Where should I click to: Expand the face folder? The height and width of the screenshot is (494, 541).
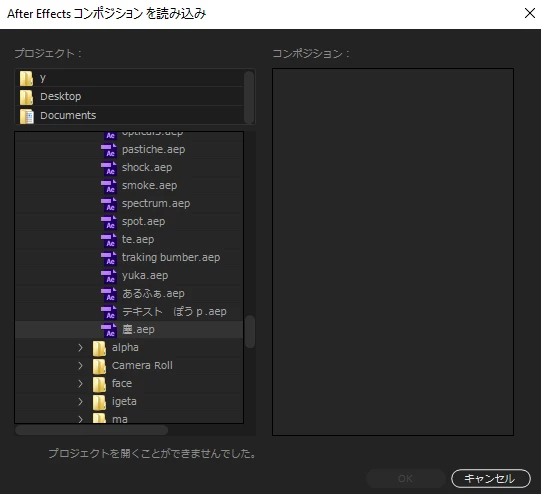click(80, 384)
